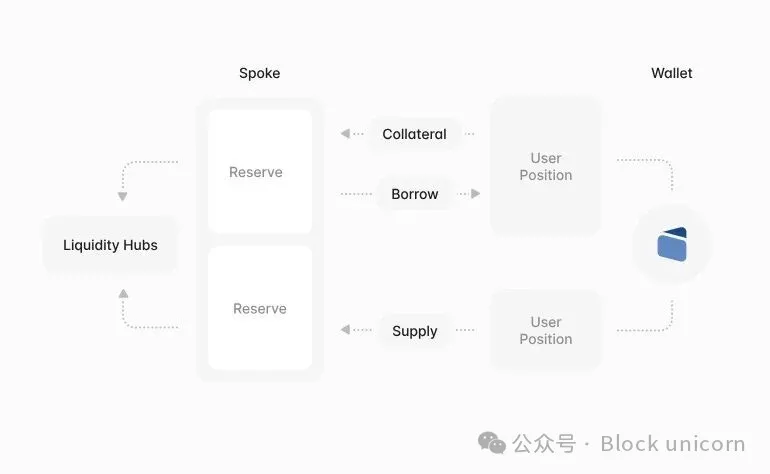Click the right arrowhead after Borrow
The width and height of the screenshot is (770, 474).
tap(475, 194)
